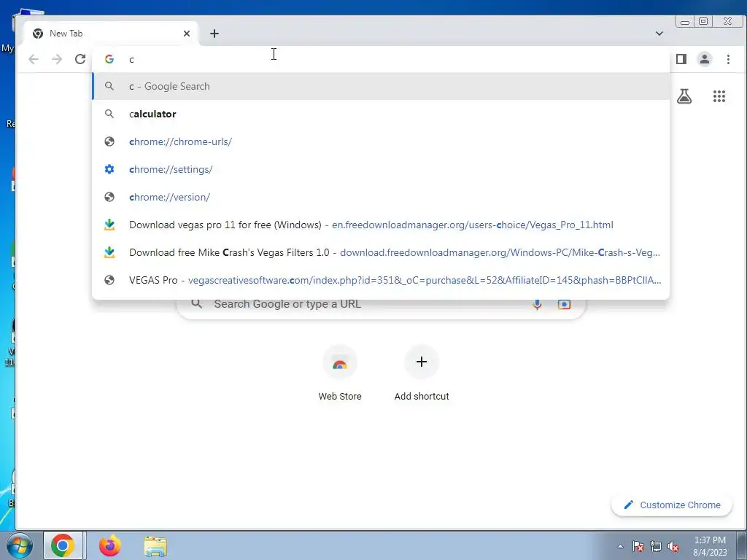Open the Google apps grid icon
747x560 pixels.
click(719, 97)
